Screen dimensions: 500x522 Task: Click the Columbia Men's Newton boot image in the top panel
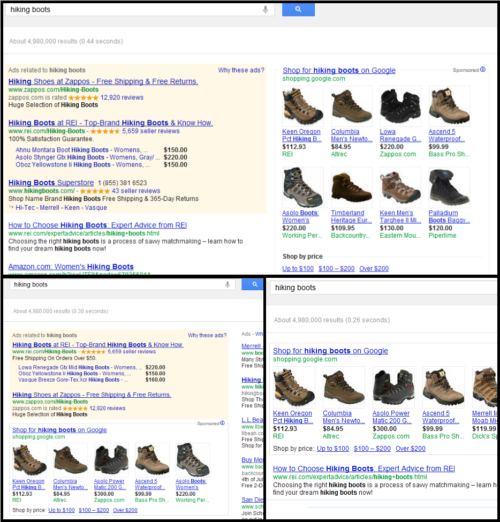coord(352,106)
